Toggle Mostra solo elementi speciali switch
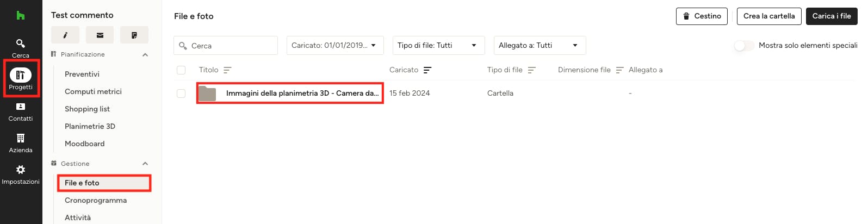 (744, 46)
